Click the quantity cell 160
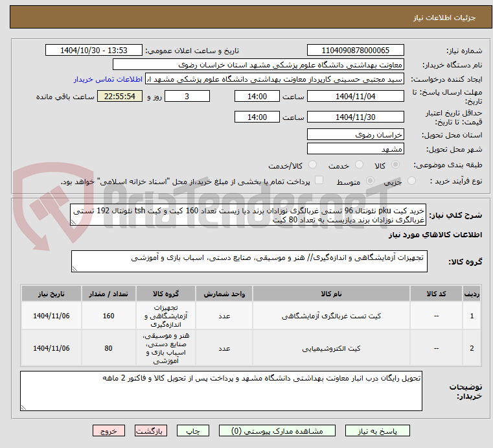This screenshot has width=493, height=448. [108, 316]
